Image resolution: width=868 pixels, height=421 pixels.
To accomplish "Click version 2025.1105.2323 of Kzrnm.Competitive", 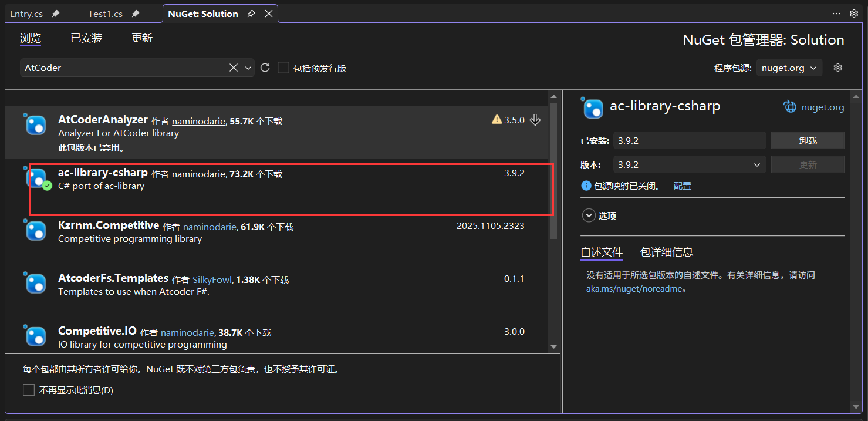I will tap(491, 226).
